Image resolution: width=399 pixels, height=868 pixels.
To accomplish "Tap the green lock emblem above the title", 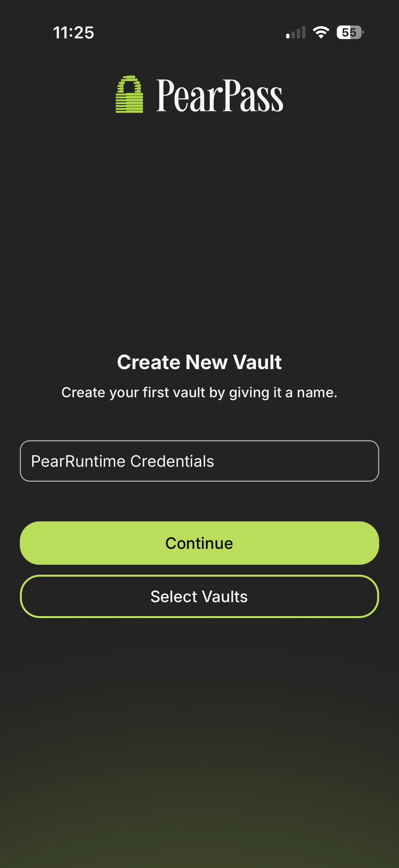I will [129, 95].
